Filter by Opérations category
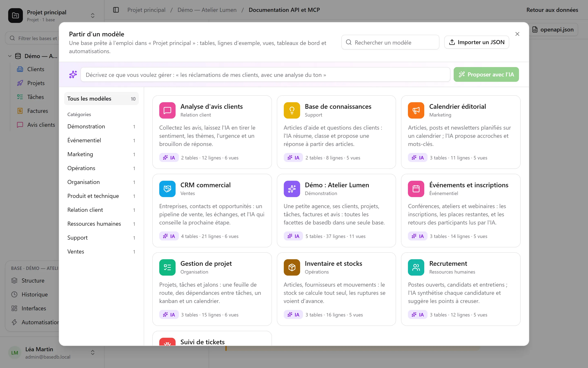The width and height of the screenshot is (588, 368). tap(101, 168)
